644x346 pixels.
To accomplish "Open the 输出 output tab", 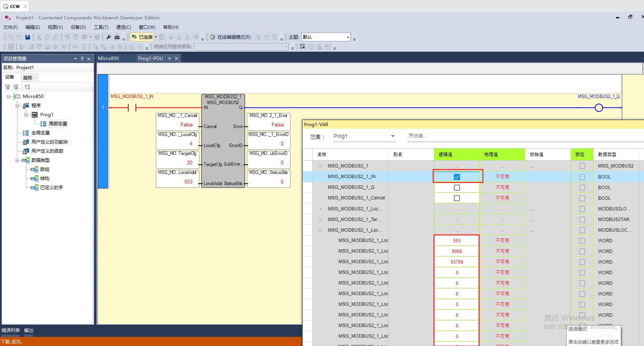I will tap(29, 330).
